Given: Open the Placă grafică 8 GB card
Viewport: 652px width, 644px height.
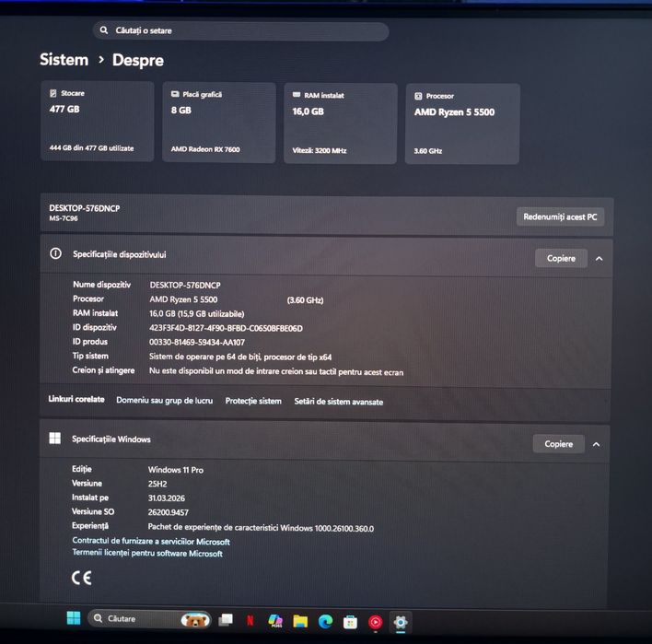Looking at the screenshot, I should (x=219, y=123).
